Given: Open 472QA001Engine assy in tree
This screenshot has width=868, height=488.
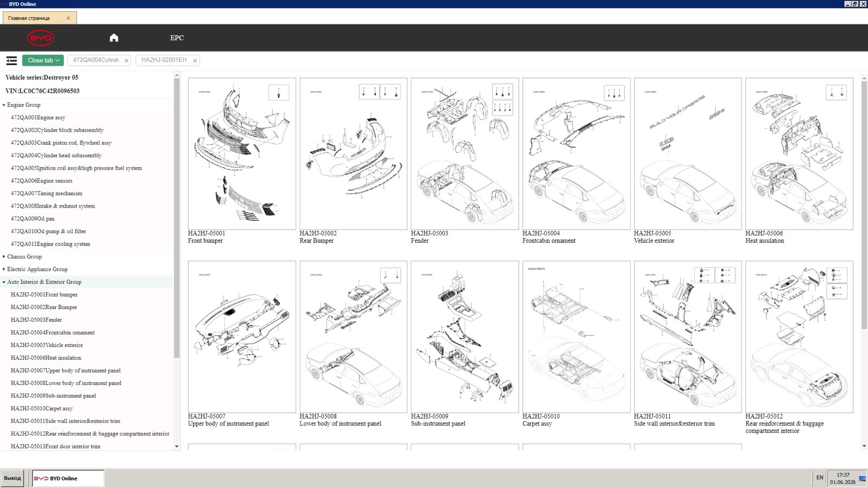Looking at the screenshot, I should [x=38, y=118].
